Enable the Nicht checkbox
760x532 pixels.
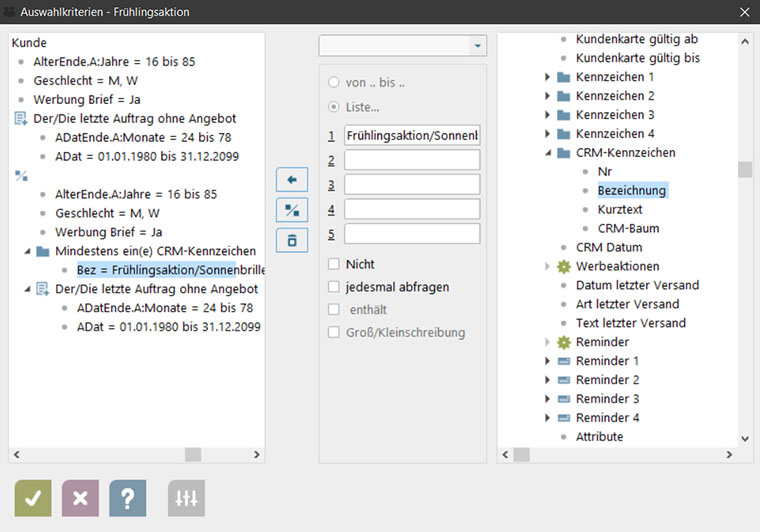coord(335,264)
